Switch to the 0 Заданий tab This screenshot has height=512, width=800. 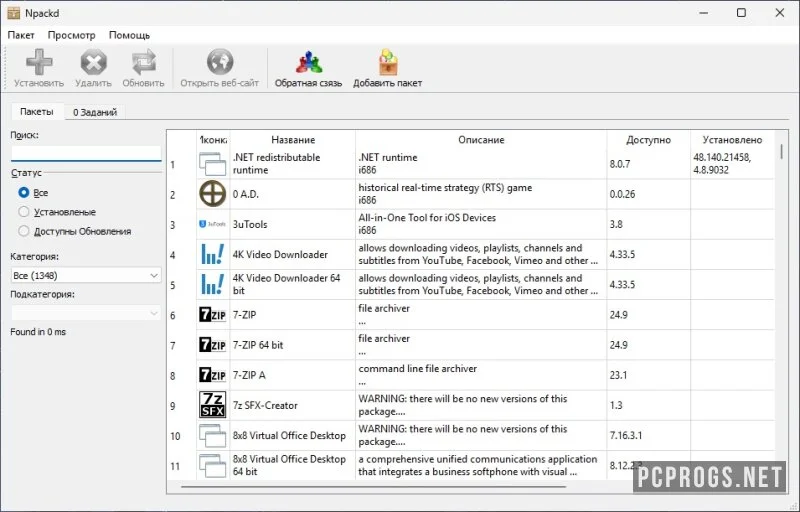pyautogui.click(x=95, y=112)
